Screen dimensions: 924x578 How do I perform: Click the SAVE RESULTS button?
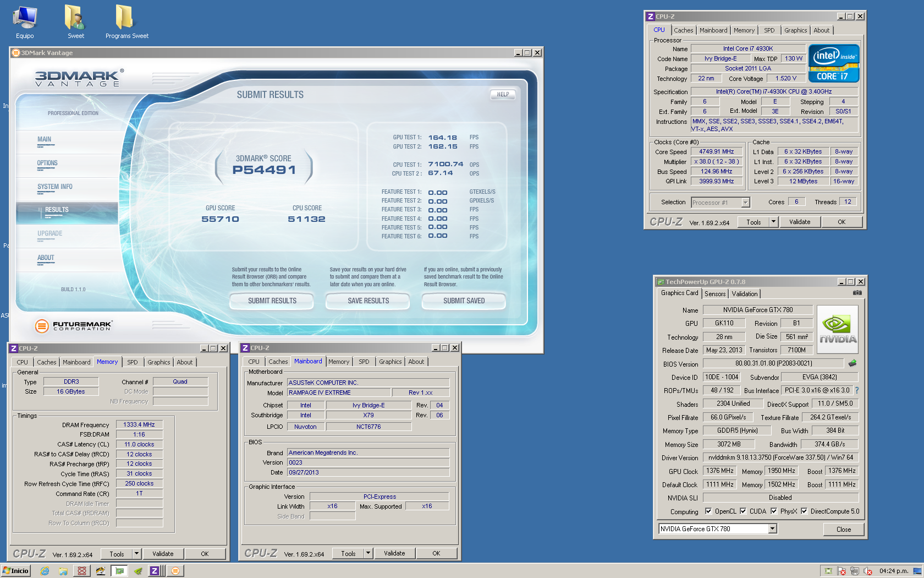click(x=368, y=301)
